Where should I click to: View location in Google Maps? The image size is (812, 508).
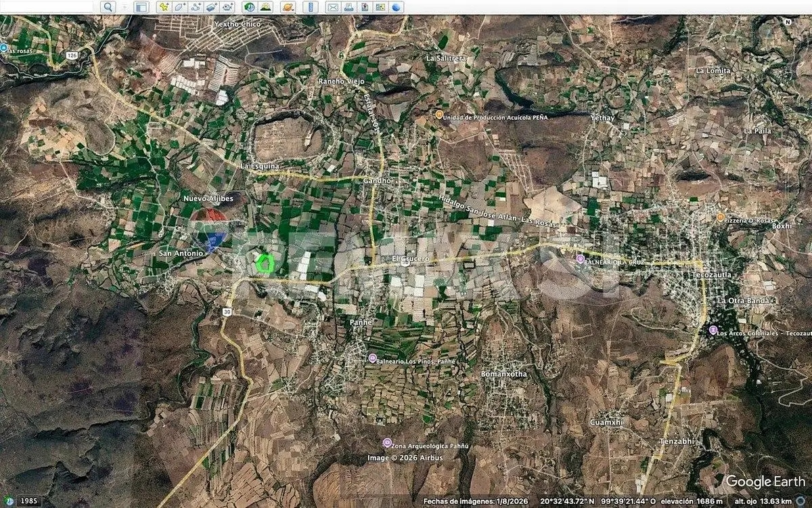[380, 7]
